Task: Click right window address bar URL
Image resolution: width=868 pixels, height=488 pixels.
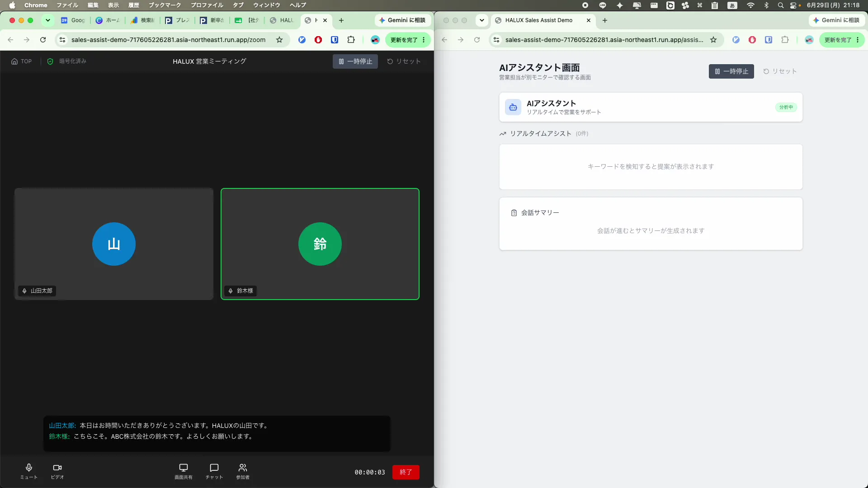Action: tap(604, 40)
